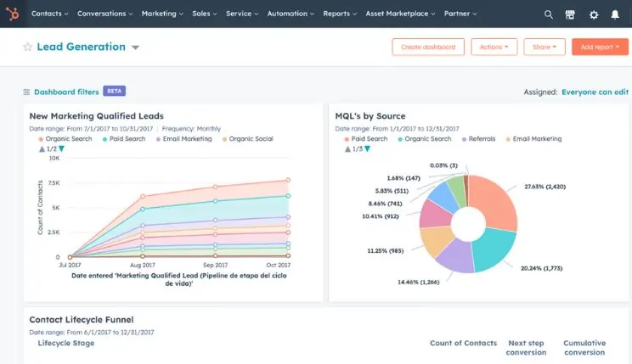Click the HubSpot sprocket logo
This screenshot has width=632, height=364.
(x=14, y=14)
